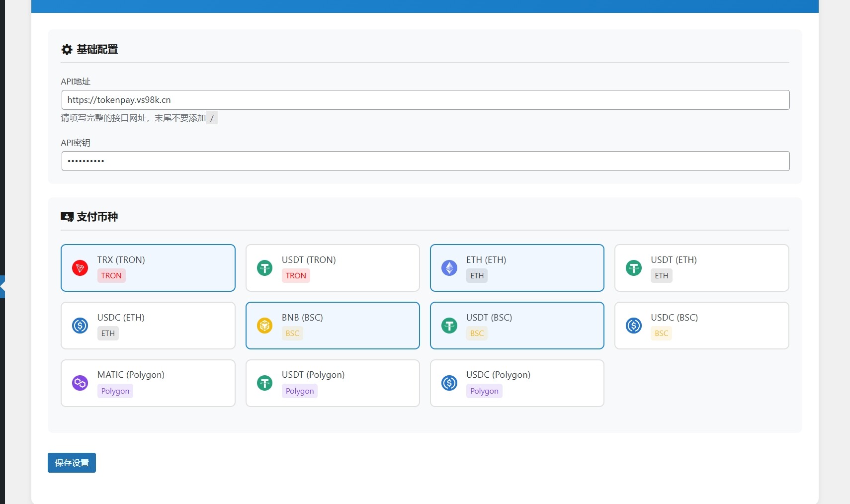This screenshot has height=504, width=850.
Task: Click the purple MATIC Polygon icon
Action: pos(80,383)
